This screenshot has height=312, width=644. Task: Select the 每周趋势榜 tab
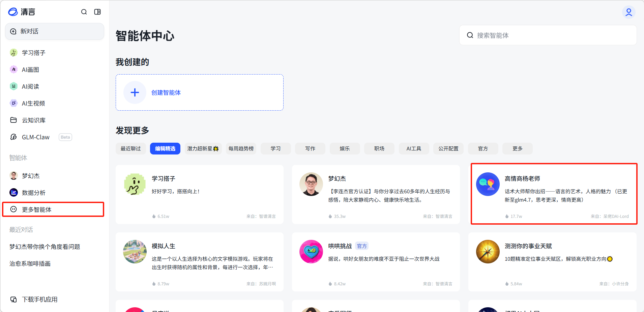(241, 148)
